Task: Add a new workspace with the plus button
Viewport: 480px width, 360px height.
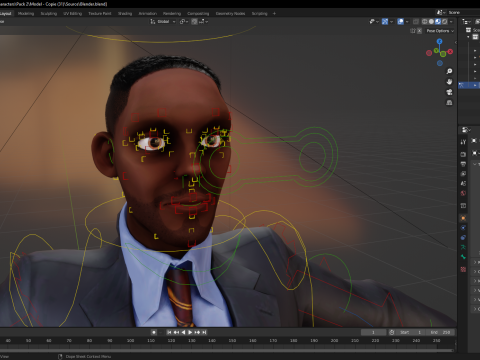Action: click(274, 13)
